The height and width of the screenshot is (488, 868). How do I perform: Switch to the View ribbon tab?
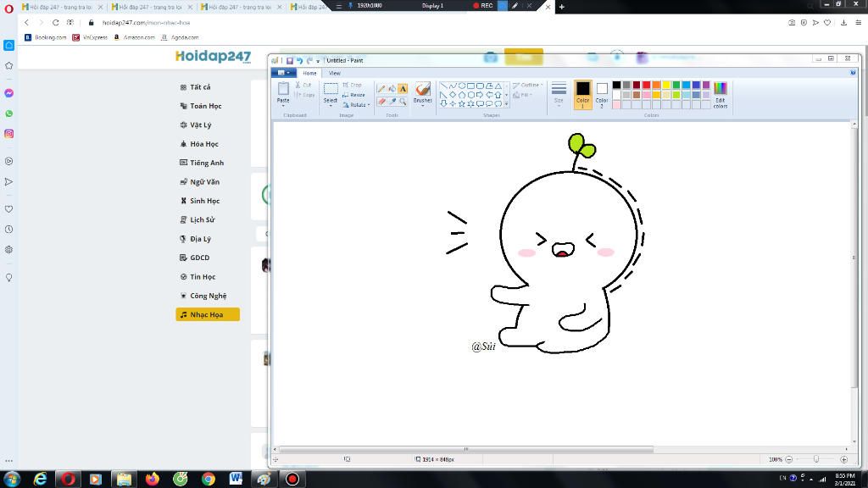[x=334, y=73]
